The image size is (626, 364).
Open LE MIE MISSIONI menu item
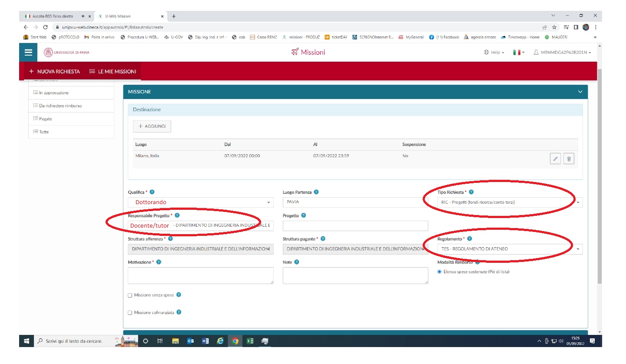point(113,72)
